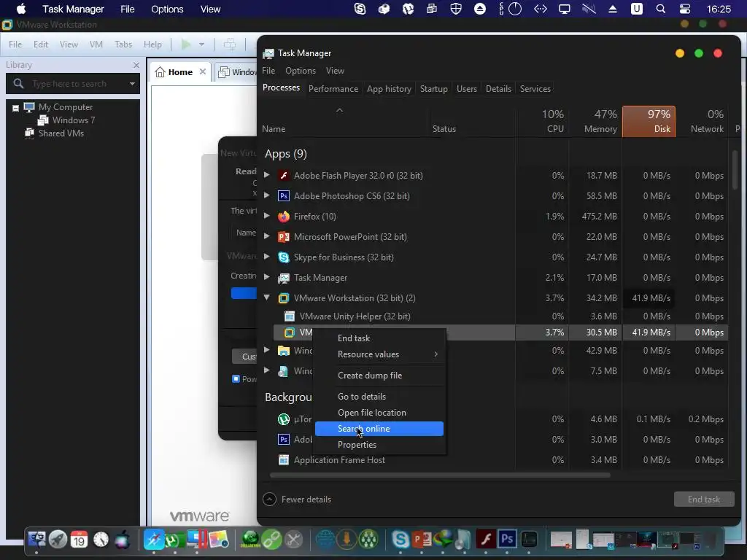Open the PowerPoint icon in the dock
This screenshot has width=747, height=560.
pos(422,540)
